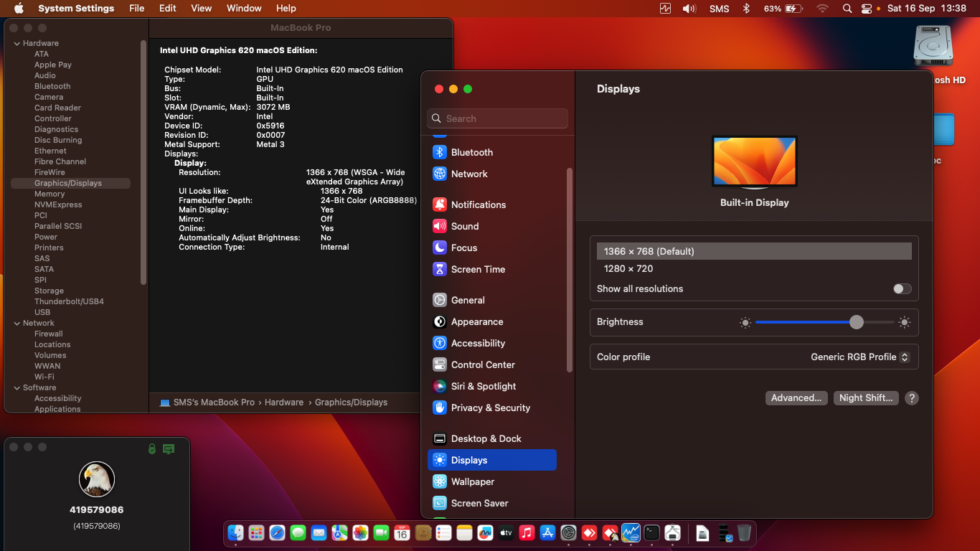Image resolution: width=980 pixels, height=551 pixels.
Task: Open the Help menu
Action: (286, 9)
